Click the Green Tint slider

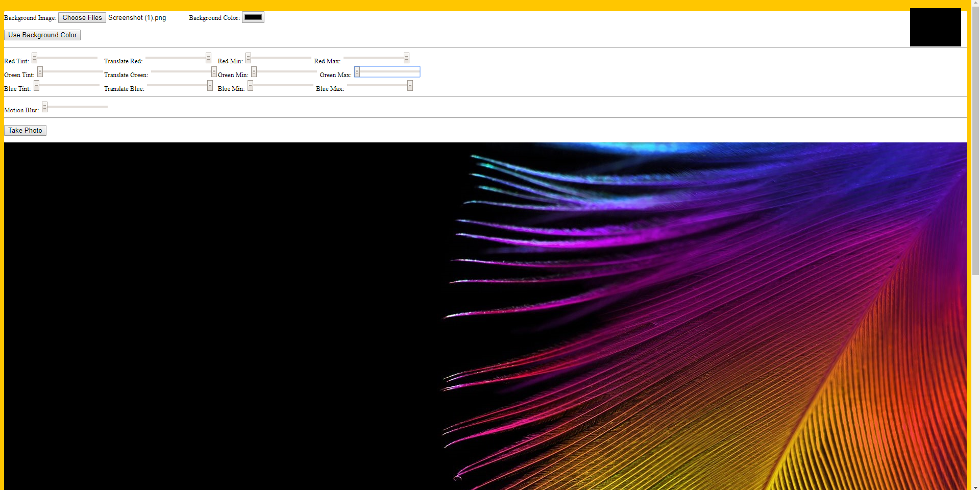70,72
